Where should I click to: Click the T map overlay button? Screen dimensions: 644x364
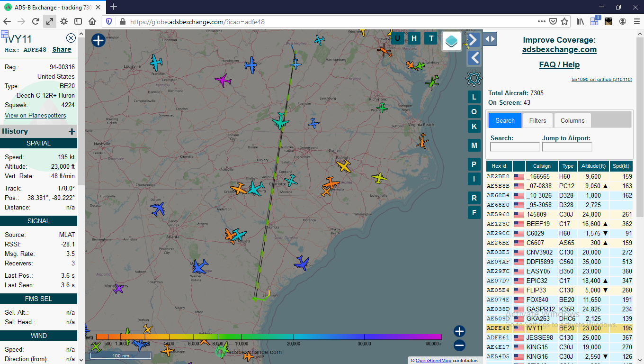tap(431, 38)
